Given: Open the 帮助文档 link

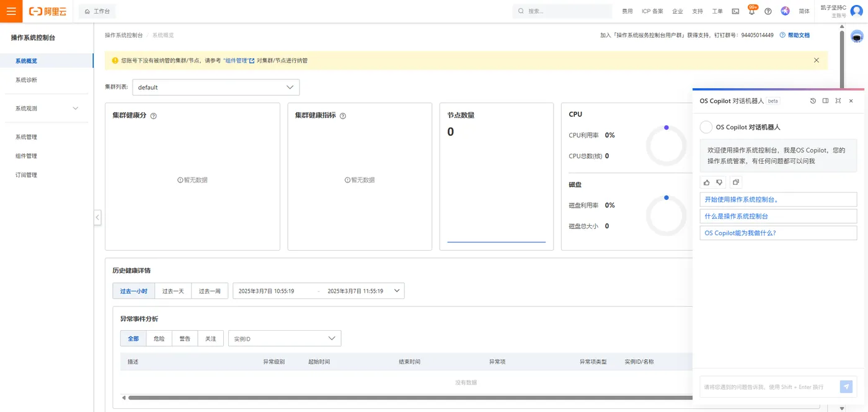Looking at the screenshot, I should (x=799, y=35).
